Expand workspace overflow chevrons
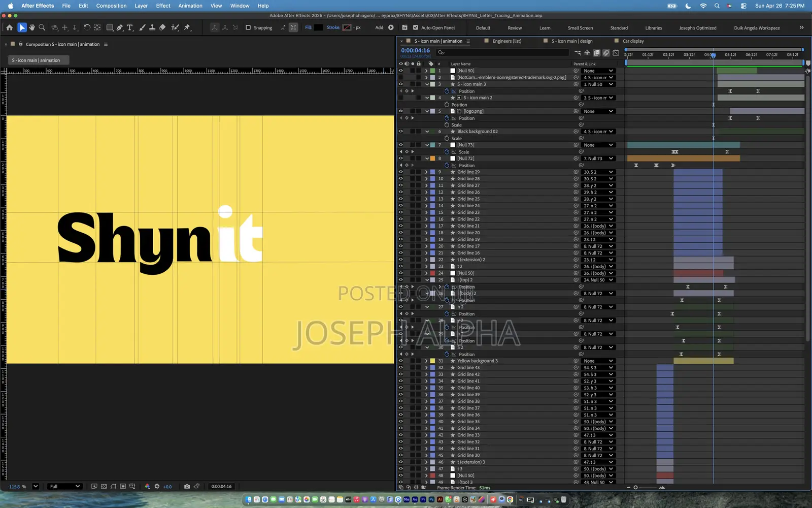Image resolution: width=812 pixels, height=508 pixels. [x=801, y=27]
